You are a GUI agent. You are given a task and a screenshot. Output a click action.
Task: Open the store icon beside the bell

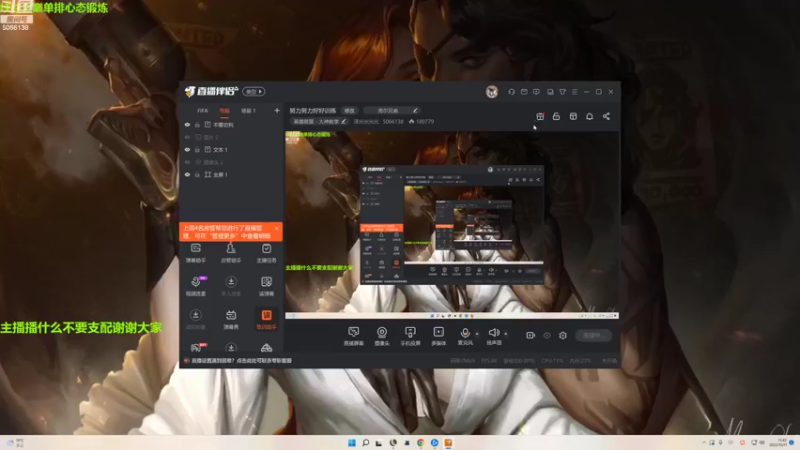pyautogui.click(x=573, y=116)
